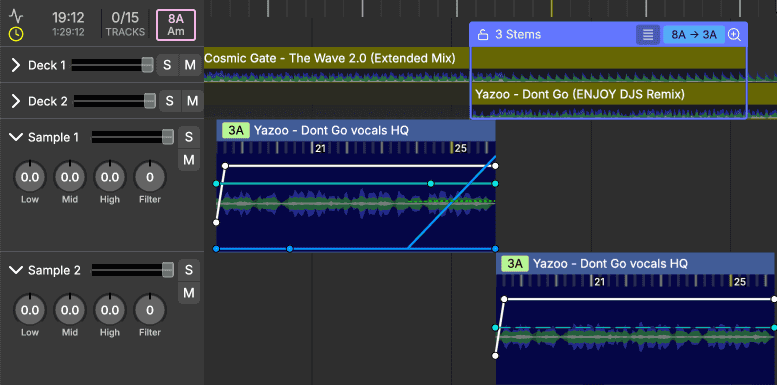Open the list menu icon in Stems header
Screen dimensions: 777x385
(648, 35)
